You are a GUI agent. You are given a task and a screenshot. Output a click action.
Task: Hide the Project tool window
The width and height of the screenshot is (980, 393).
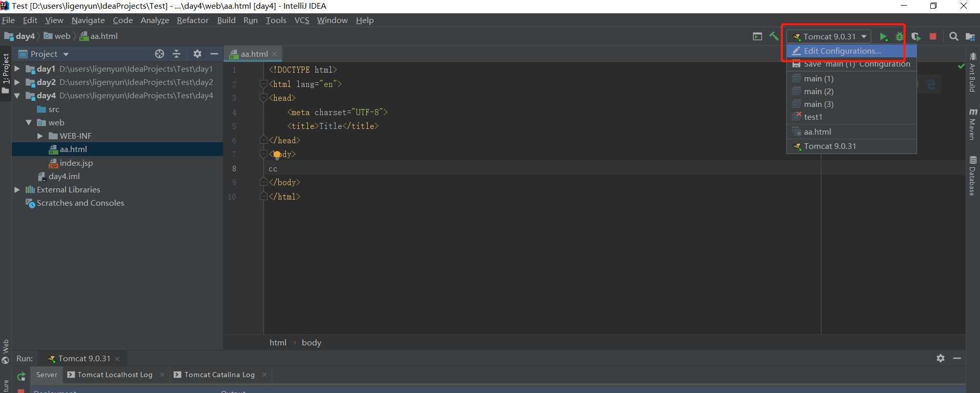(214, 54)
